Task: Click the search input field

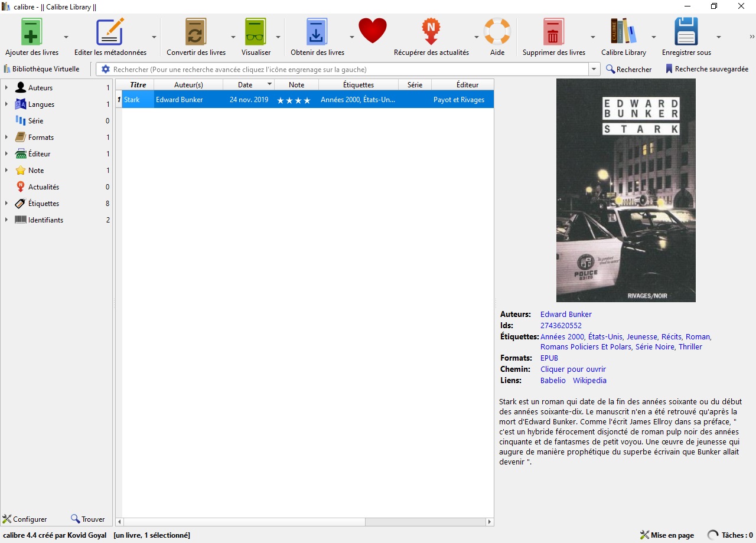Action: [x=350, y=70]
